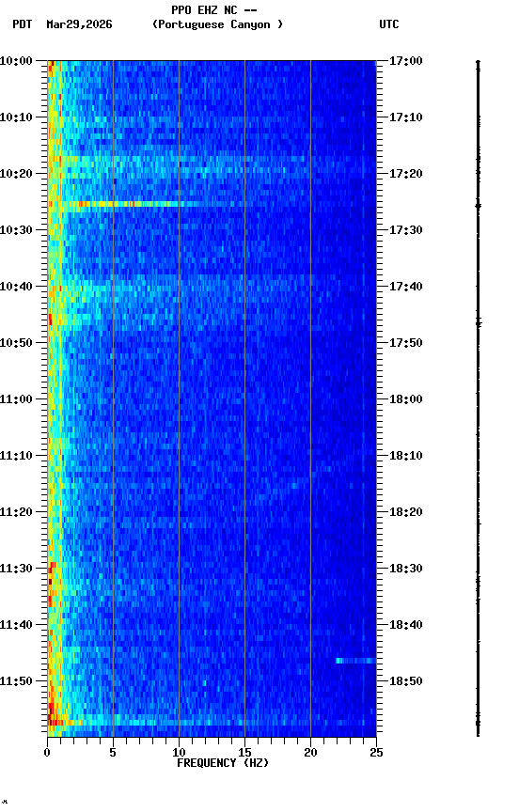519x812 pixels.
Task: Click the 20 Hz frequency axis tick label
Action: point(310,753)
